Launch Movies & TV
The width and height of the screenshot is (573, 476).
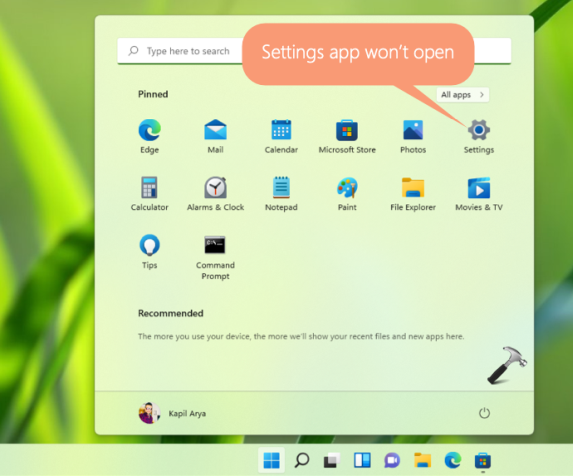pos(479,193)
